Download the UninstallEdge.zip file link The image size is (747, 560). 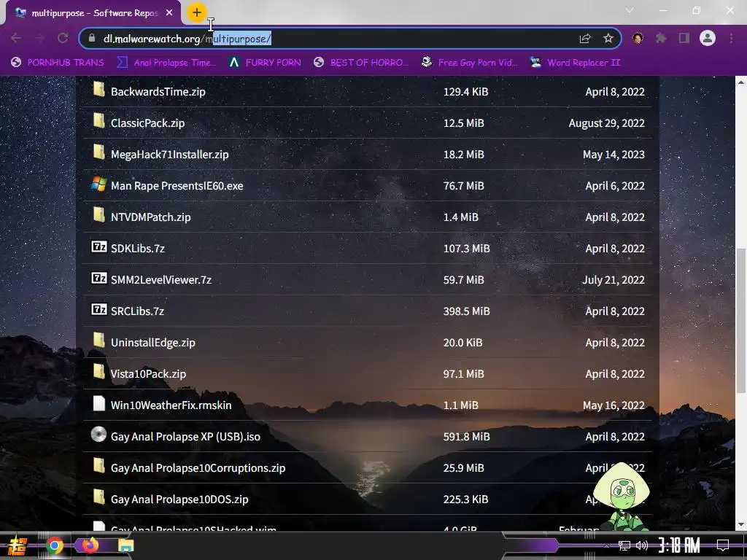[153, 343]
